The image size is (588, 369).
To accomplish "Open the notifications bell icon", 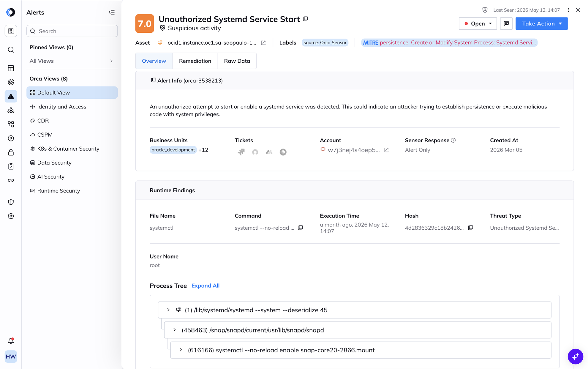I will click(x=11, y=341).
